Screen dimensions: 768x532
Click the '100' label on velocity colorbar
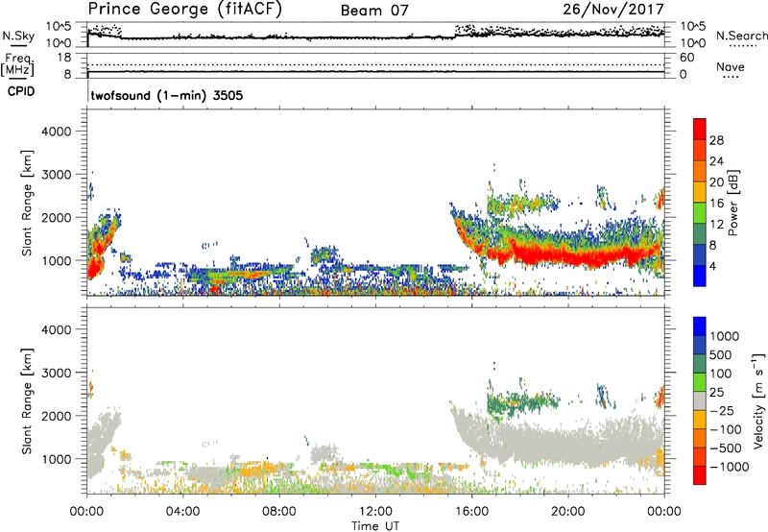coord(721,374)
